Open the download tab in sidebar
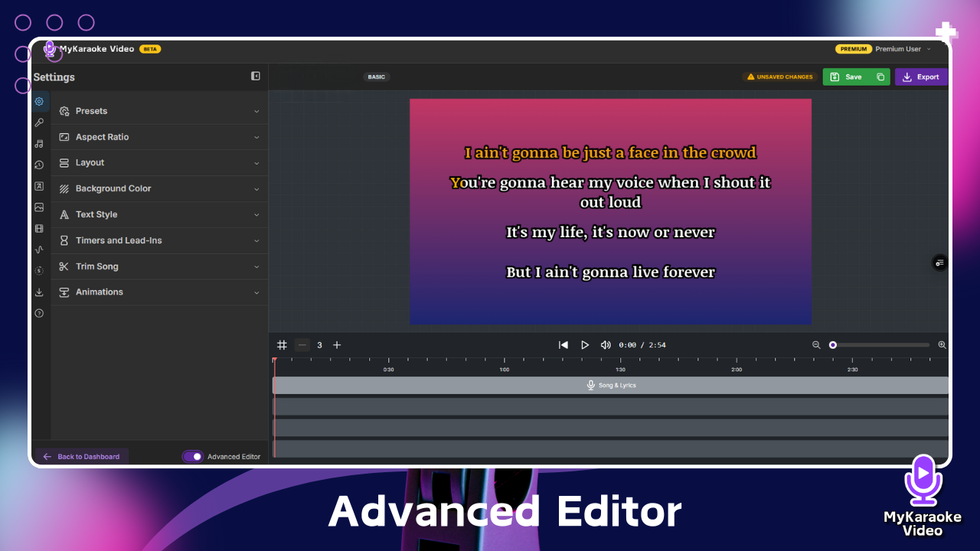 (x=39, y=292)
